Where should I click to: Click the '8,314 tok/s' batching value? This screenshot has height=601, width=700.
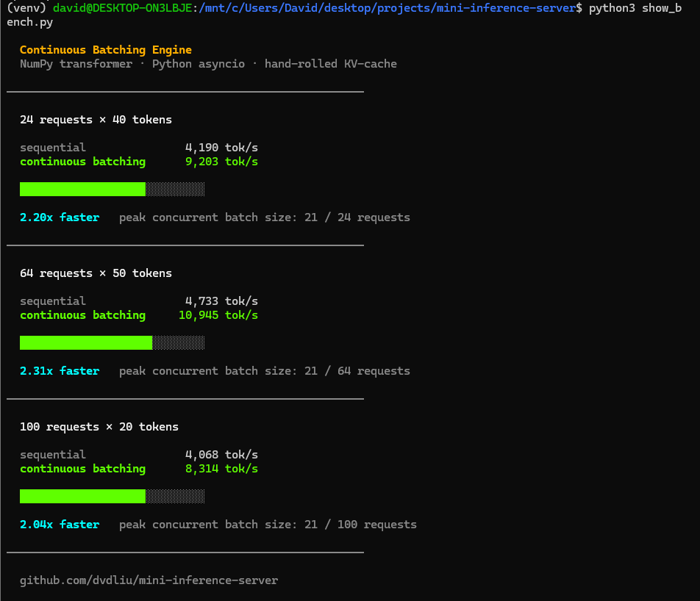click(x=221, y=469)
